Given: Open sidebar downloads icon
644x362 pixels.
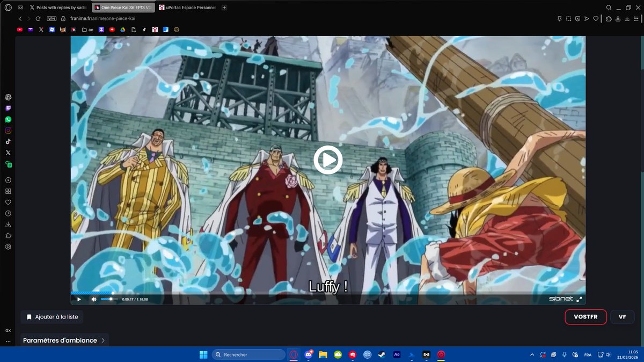Looking at the screenshot, I should point(8,225).
